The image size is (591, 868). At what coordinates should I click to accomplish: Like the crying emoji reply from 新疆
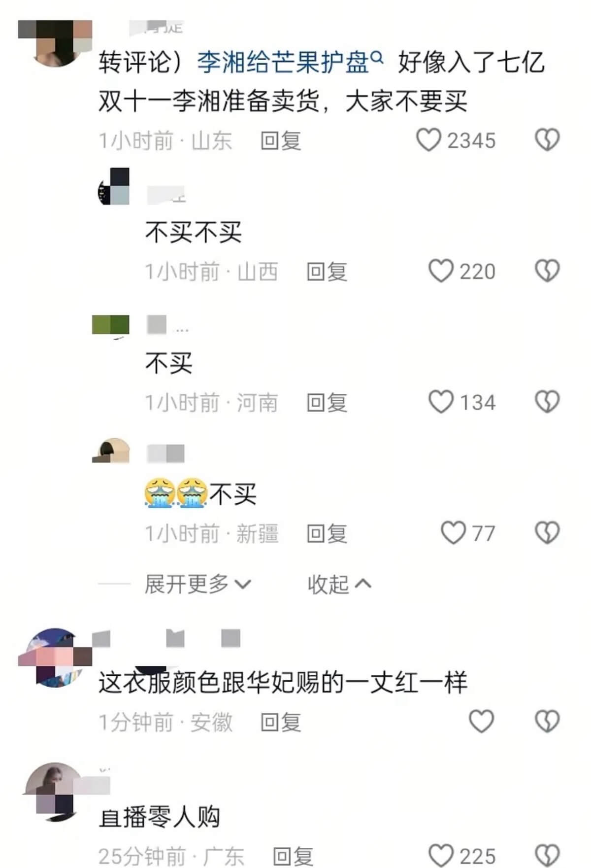coord(453,533)
